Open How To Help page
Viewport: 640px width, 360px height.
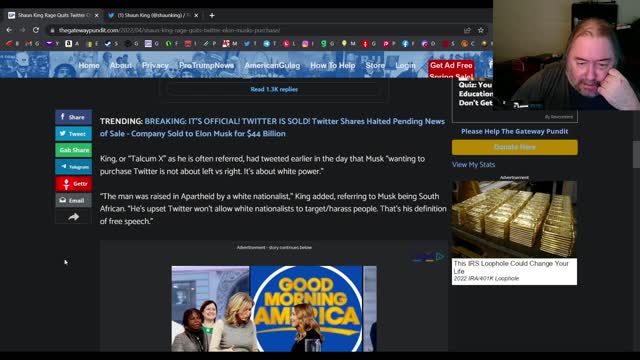click(x=333, y=65)
